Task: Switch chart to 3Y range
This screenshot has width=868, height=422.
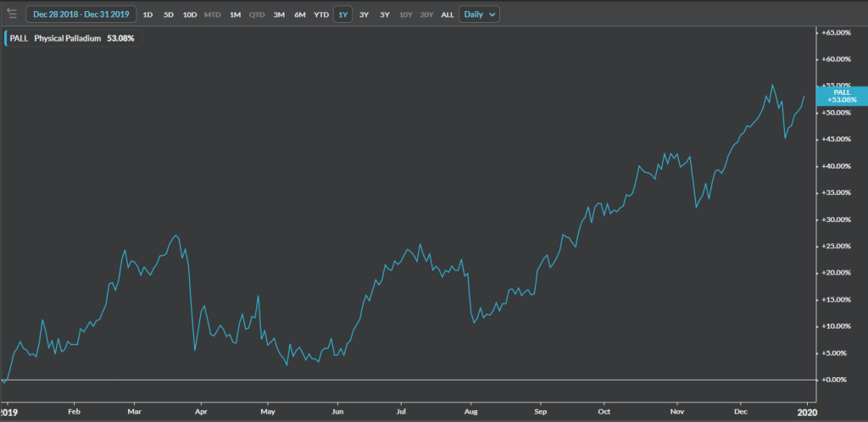Action: [364, 14]
